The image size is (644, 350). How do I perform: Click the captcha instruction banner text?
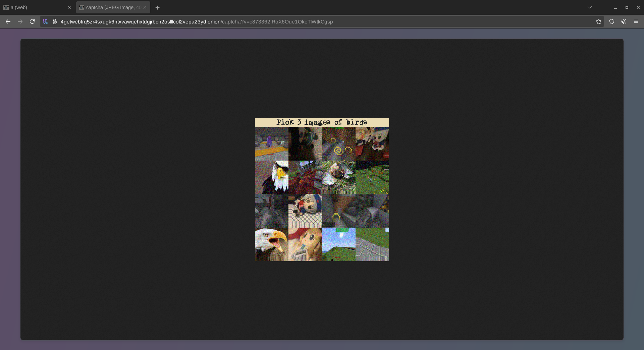322,122
